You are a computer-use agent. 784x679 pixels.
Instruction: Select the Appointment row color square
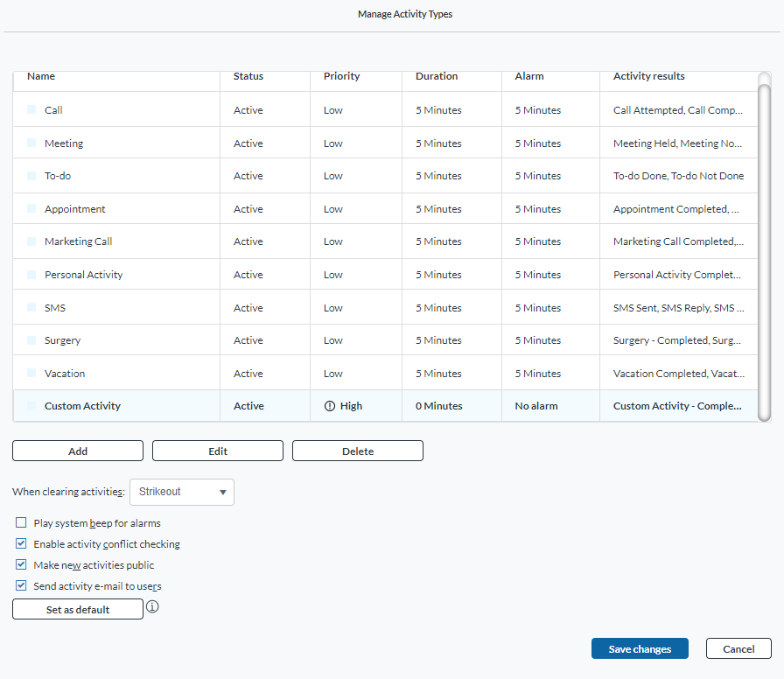coord(31,208)
